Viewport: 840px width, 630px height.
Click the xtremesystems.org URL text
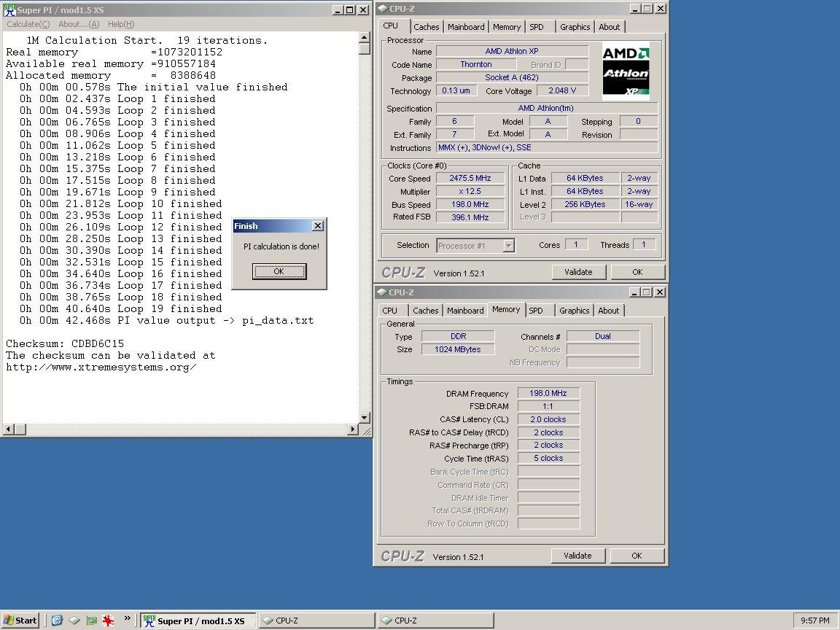coord(101,367)
